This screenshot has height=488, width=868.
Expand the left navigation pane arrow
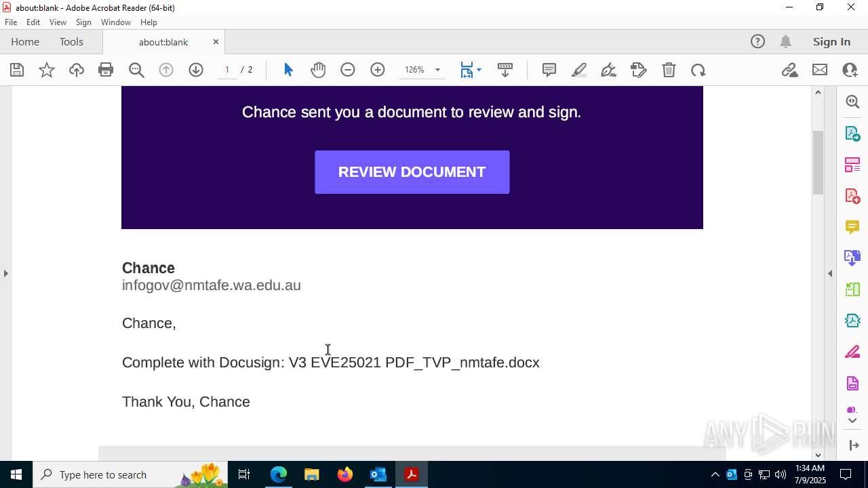(x=5, y=273)
